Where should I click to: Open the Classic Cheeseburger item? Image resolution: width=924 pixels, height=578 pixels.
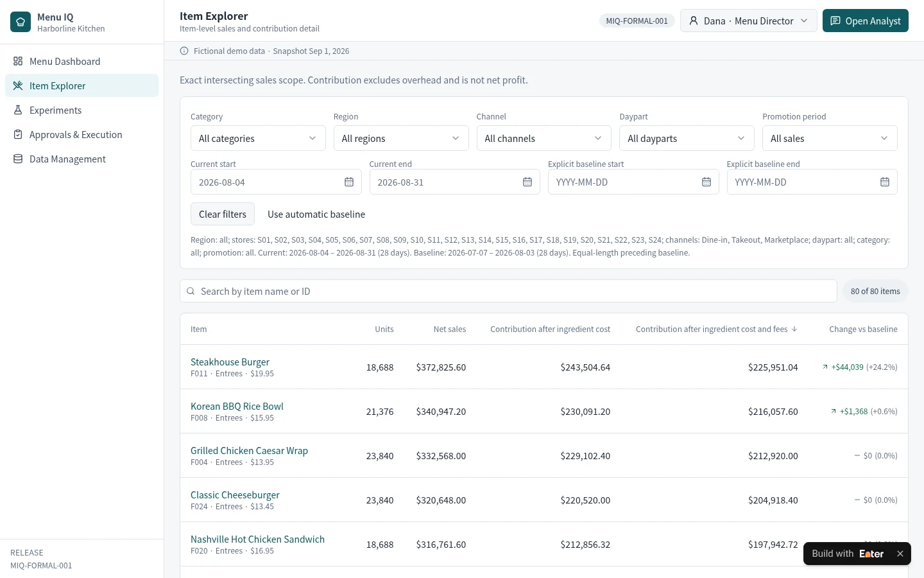235,495
